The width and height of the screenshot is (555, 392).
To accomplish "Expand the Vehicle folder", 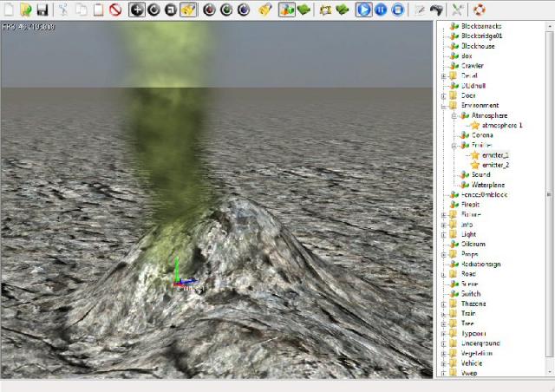I will [x=443, y=364].
